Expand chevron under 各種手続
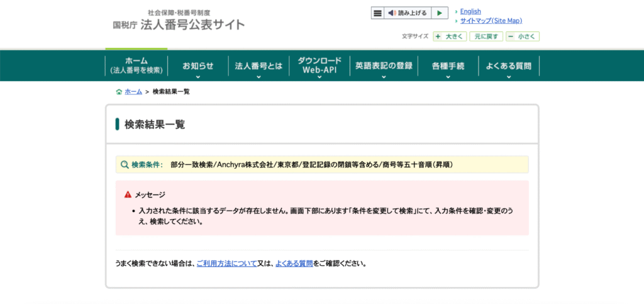 448,77
